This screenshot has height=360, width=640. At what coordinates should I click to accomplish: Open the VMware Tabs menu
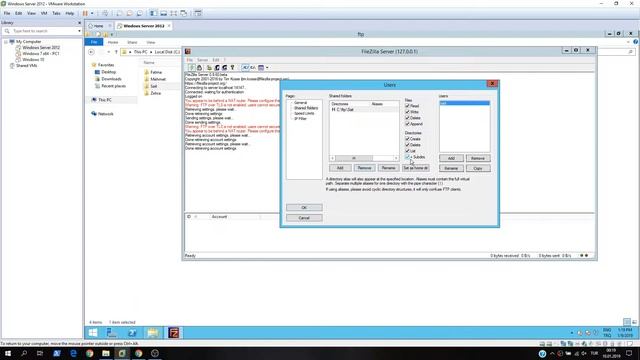[x=56, y=13]
